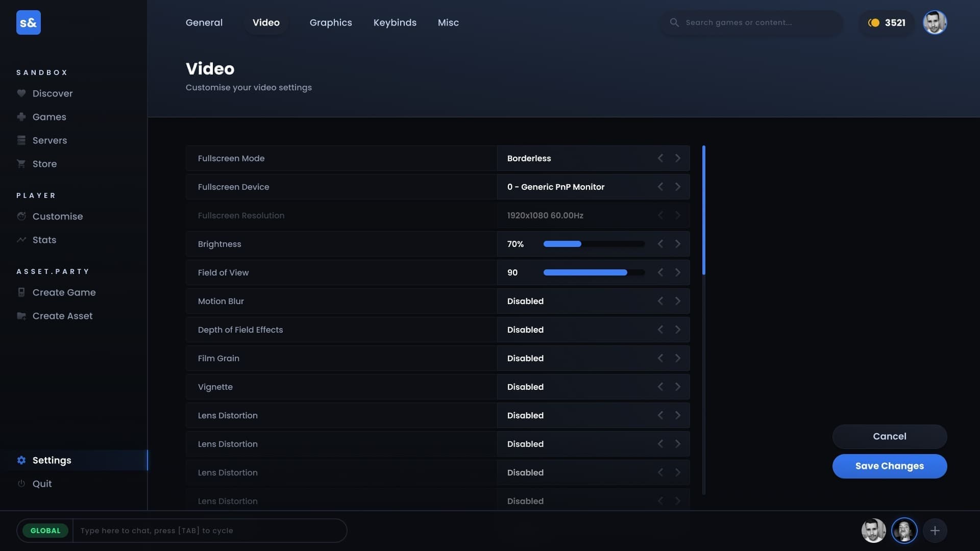Click previous arrow for Fullscreen Mode
980x551 pixels.
[x=660, y=158]
